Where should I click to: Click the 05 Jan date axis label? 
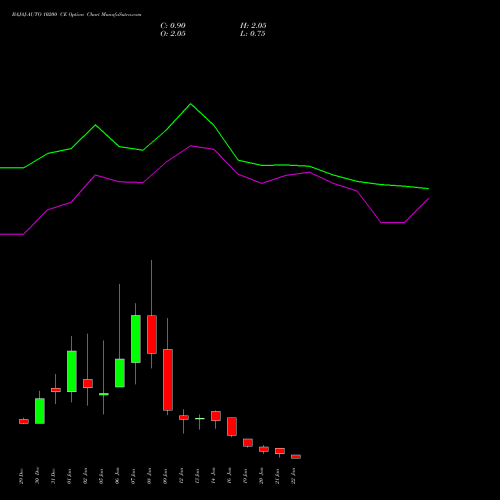point(102,476)
